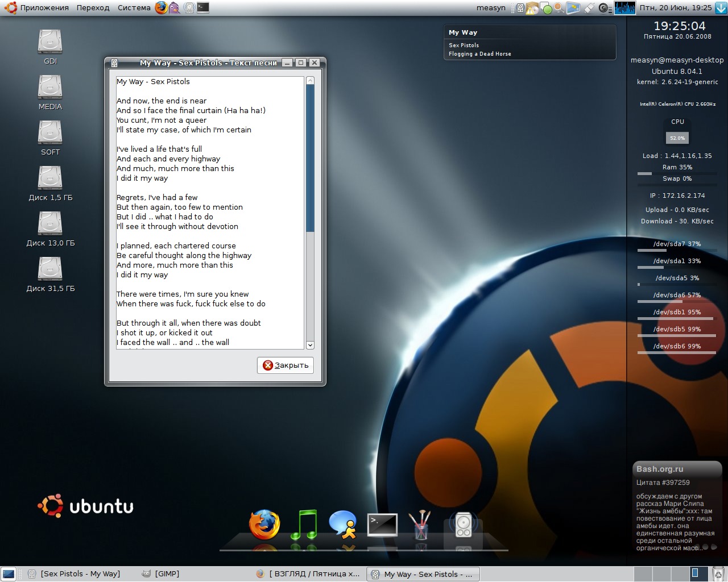The width and height of the screenshot is (728, 582).
Task: Click the 'Load : 1.44,1.16,1.35' line
Action: [677, 156]
